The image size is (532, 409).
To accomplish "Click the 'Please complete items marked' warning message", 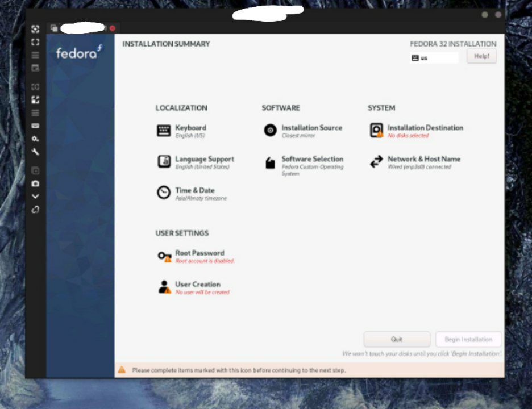I will pyautogui.click(x=239, y=370).
